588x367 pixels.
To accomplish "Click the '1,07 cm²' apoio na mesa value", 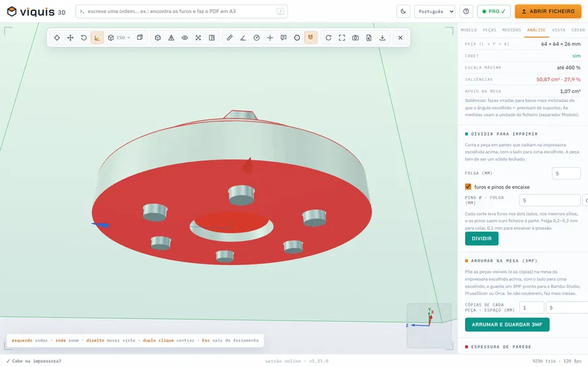I will (570, 91).
